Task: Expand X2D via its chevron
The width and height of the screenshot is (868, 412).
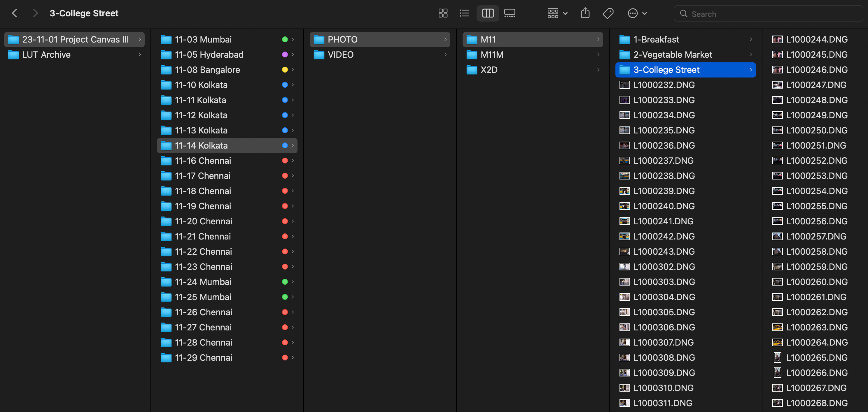Action: (598, 70)
